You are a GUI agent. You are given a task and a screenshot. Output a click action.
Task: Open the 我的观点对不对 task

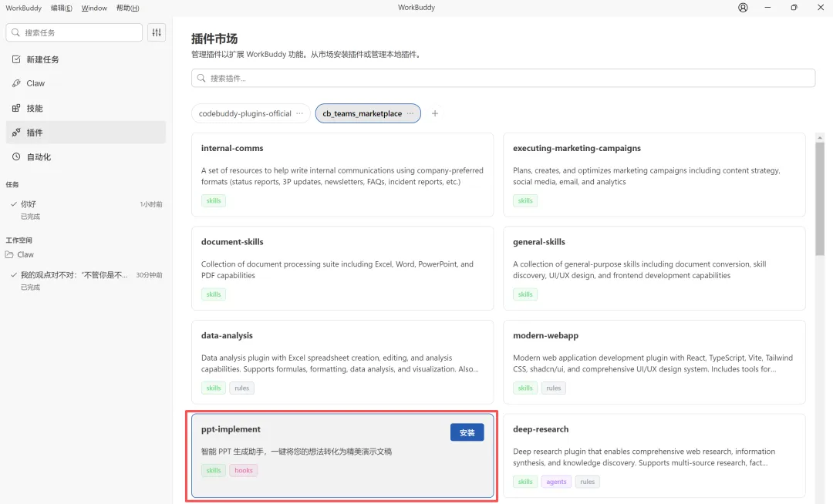(86, 280)
